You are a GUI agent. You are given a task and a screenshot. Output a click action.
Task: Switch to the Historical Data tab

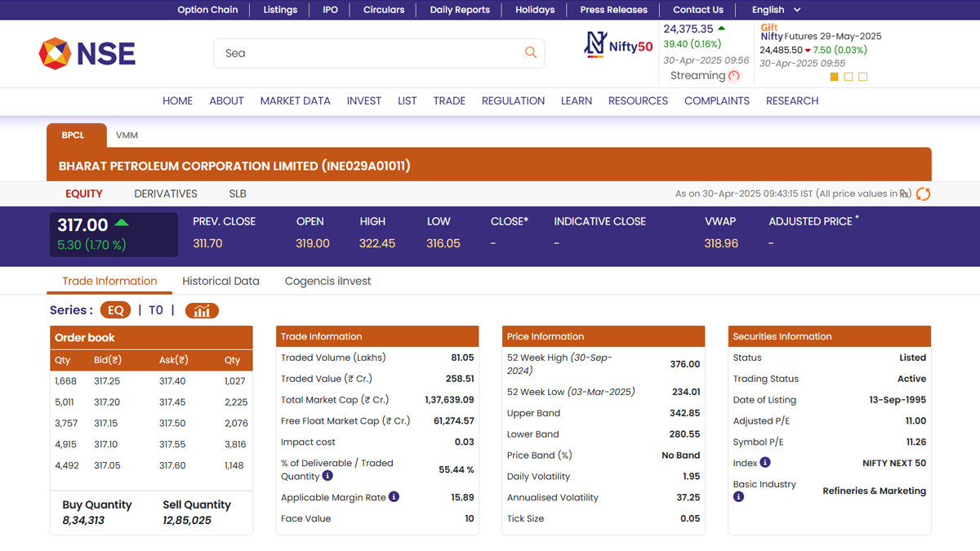tap(220, 281)
